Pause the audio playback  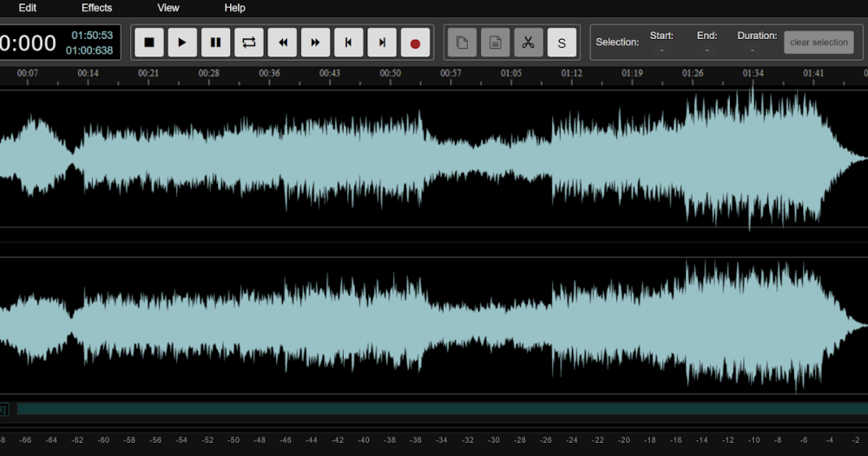pyautogui.click(x=215, y=43)
